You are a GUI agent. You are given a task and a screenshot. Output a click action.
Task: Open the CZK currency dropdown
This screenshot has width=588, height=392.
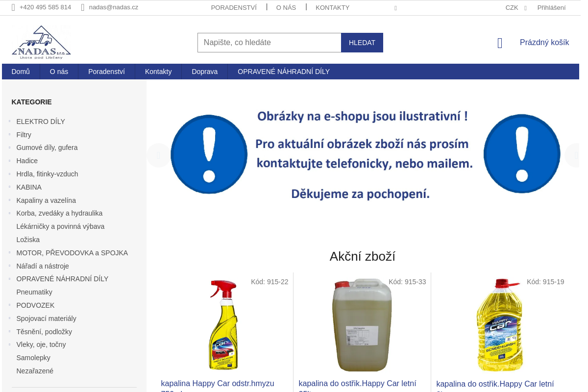tap(515, 7)
